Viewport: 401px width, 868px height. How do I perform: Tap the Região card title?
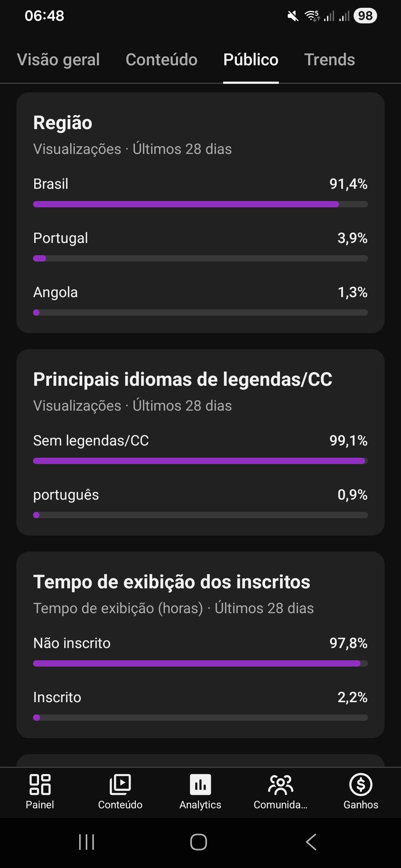[x=63, y=123]
